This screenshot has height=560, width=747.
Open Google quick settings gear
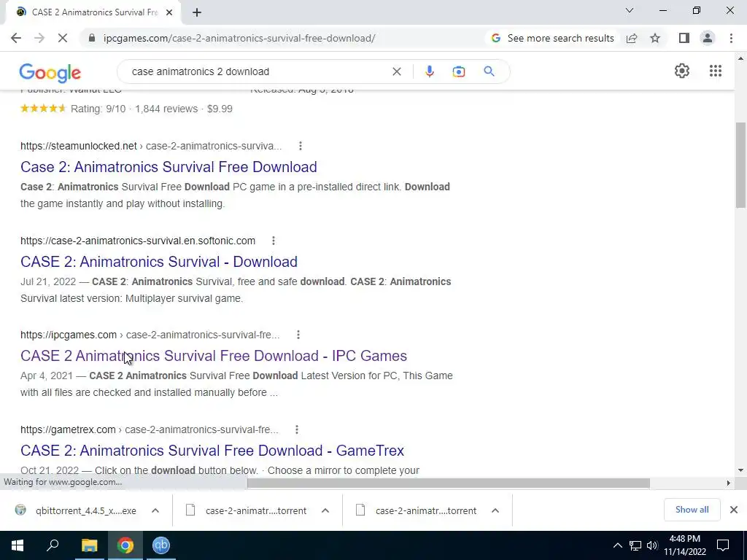pyautogui.click(x=682, y=71)
